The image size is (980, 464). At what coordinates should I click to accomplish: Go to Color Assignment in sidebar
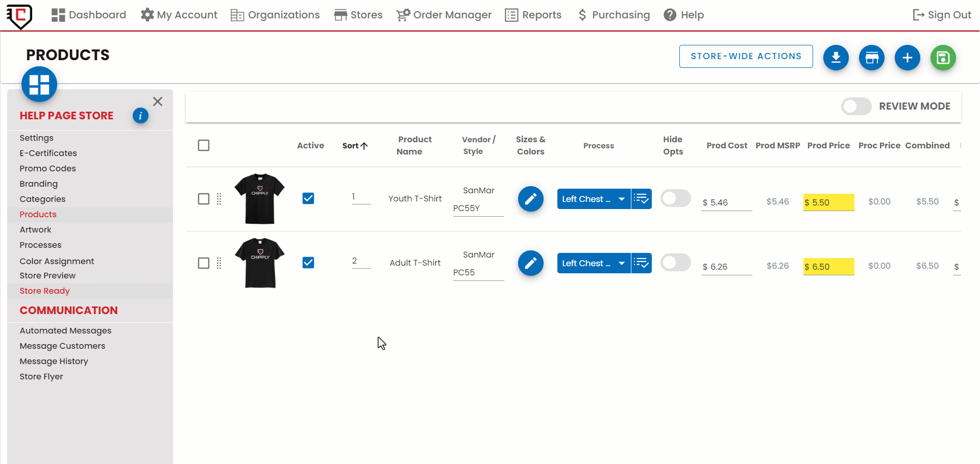point(57,261)
